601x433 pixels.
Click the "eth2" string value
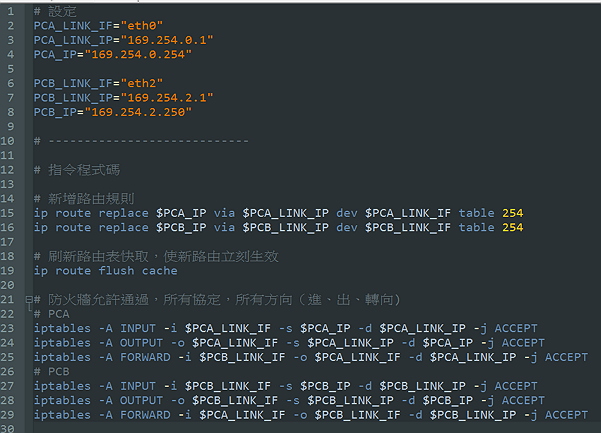tap(142, 83)
